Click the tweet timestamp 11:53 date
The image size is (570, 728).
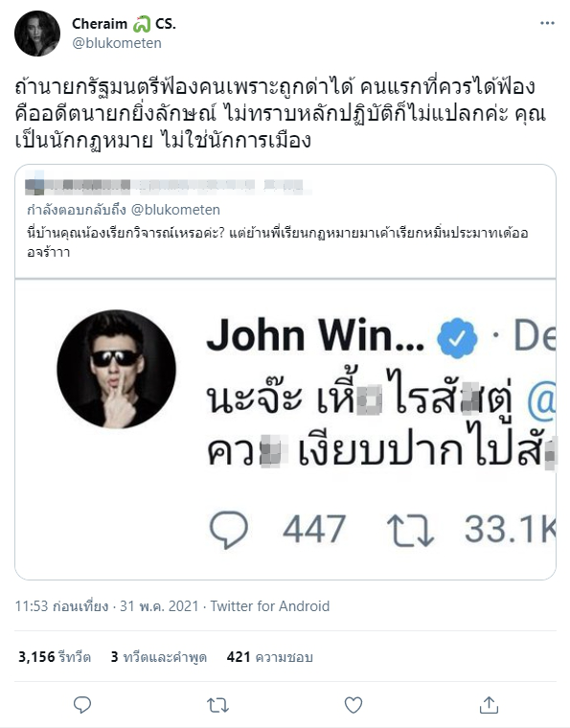tap(106, 606)
